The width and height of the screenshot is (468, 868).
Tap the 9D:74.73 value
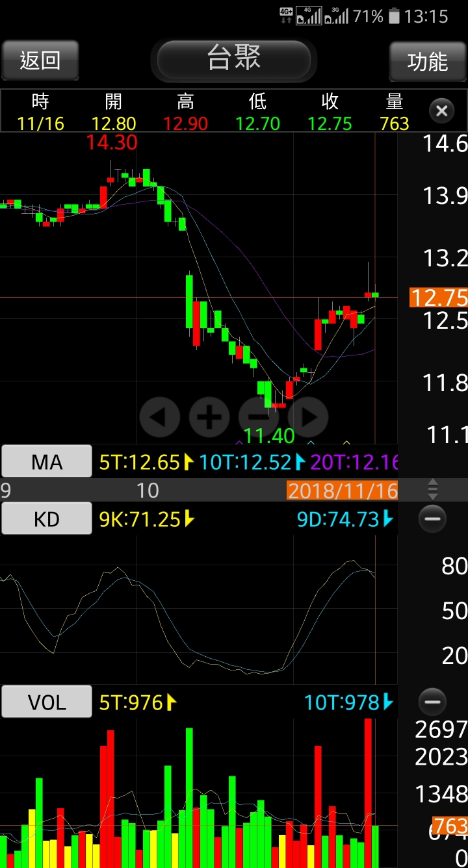[345, 518]
